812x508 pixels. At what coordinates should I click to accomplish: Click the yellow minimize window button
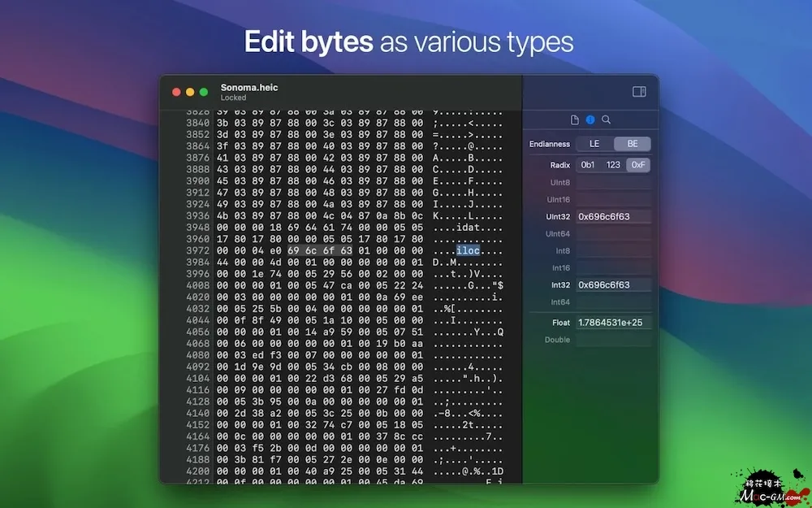pyautogui.click(x=190, y=92)
